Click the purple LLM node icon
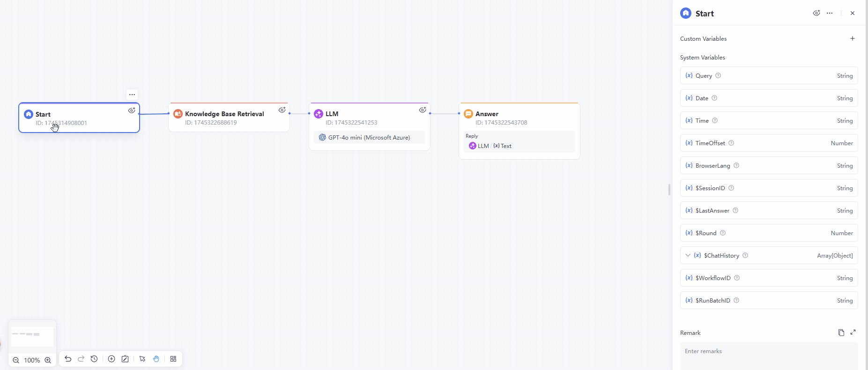This screenshot has height=370, width=868. coord(319,114)
